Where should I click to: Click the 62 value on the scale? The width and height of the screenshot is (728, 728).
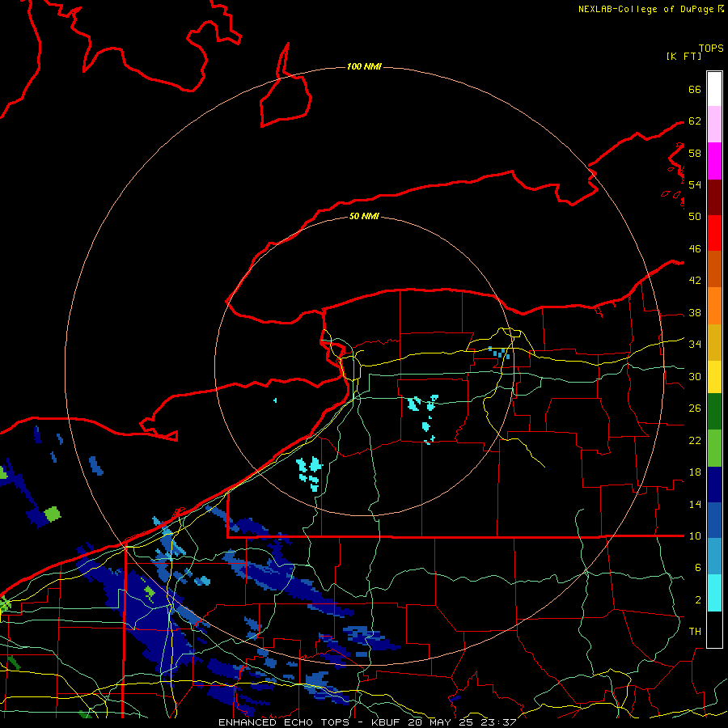(x=695, y=121)
